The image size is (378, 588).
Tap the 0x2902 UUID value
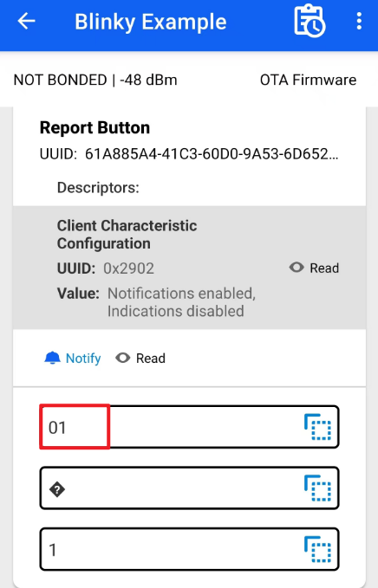(129, 268)
